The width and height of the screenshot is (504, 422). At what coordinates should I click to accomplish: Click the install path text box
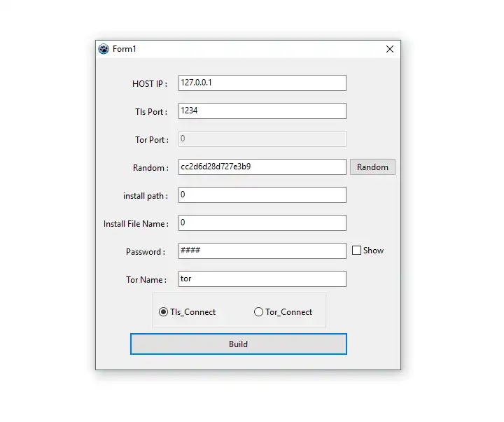[262, 195]
